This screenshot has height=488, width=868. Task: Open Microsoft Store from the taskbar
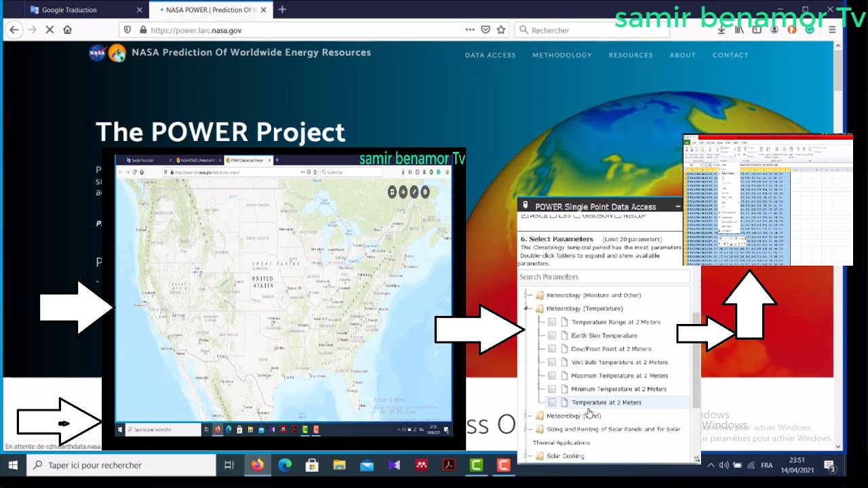[312, 465]
